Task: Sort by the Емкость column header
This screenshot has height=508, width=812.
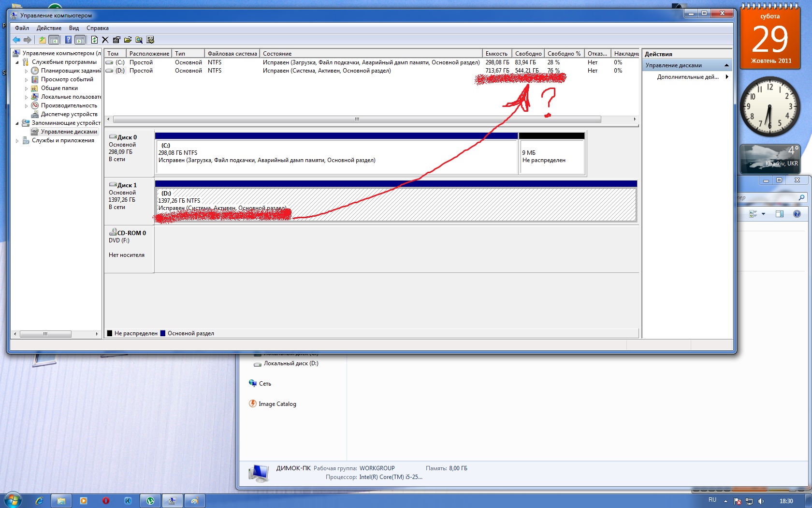Action: point(497,54)
